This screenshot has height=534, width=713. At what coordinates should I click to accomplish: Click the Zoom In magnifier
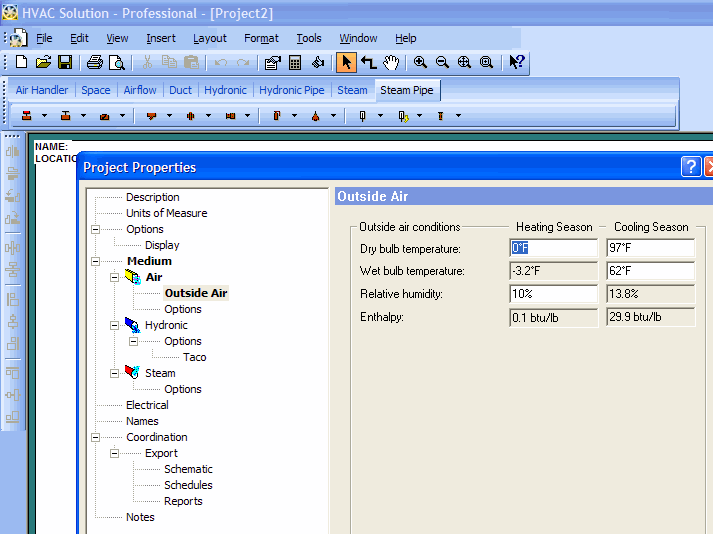[x=420, y=62]
